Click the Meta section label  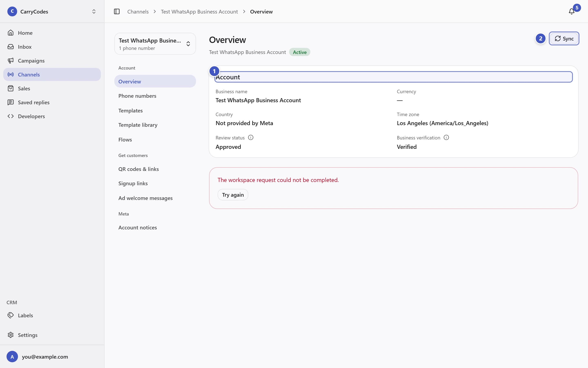124,214
